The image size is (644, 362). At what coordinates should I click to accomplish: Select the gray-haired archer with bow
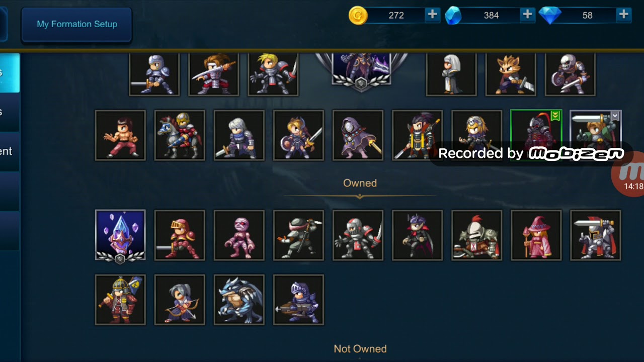[x=180, y=300]
